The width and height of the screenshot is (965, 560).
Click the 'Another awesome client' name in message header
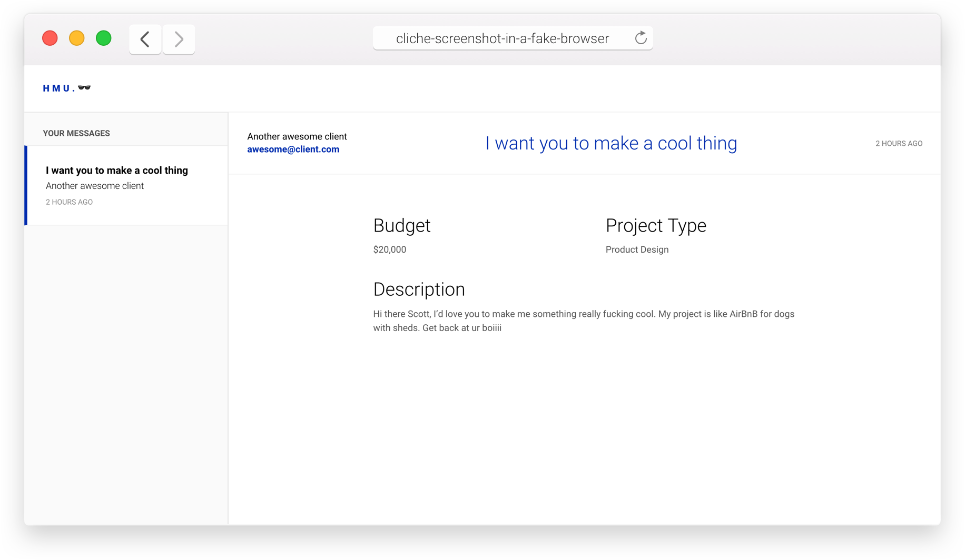point(297,136)
